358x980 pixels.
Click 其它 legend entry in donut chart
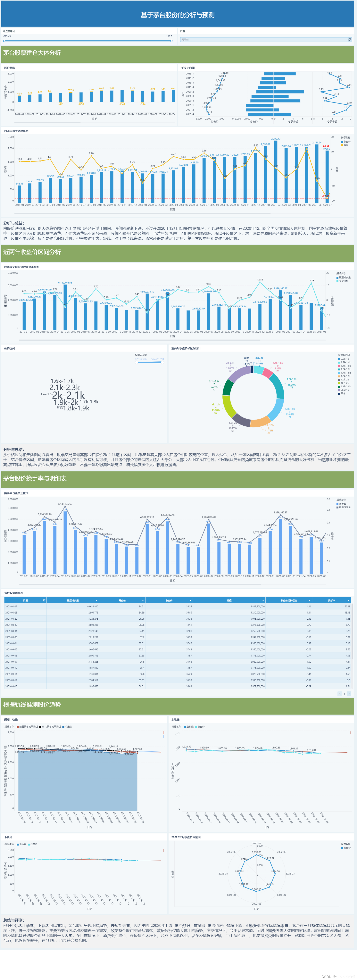pos(342,393)
